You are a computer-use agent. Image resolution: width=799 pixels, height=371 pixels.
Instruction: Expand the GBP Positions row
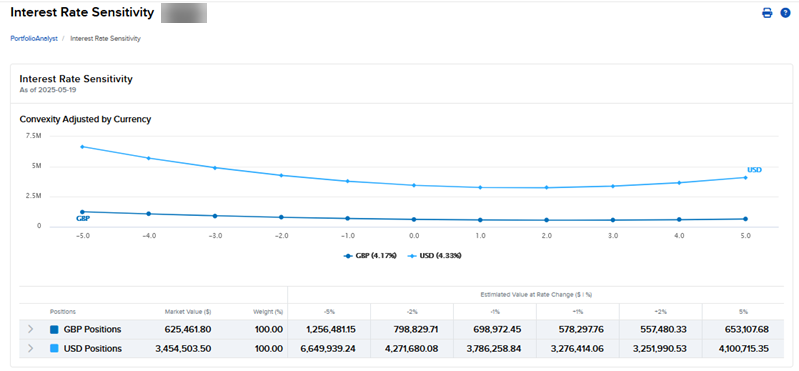pos(31,330)
